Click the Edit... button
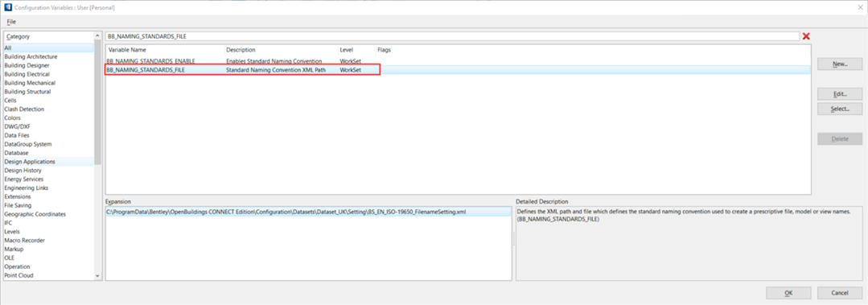 pos(840,94)
